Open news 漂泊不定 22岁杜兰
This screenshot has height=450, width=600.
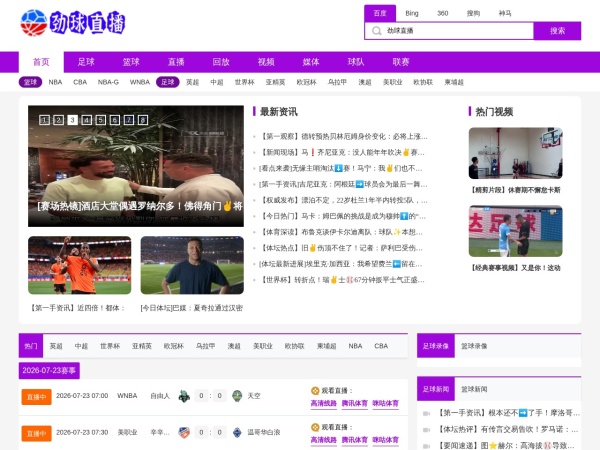coord(344,200)
